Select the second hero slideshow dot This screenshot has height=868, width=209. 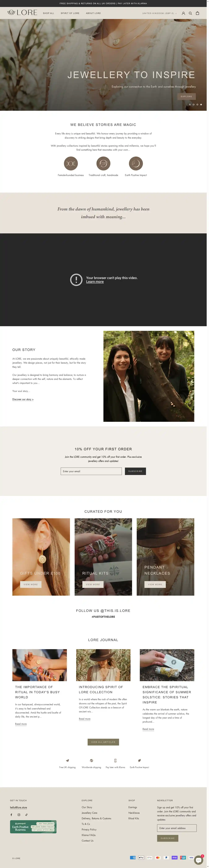pyautogui.click(x=194, y=104)
